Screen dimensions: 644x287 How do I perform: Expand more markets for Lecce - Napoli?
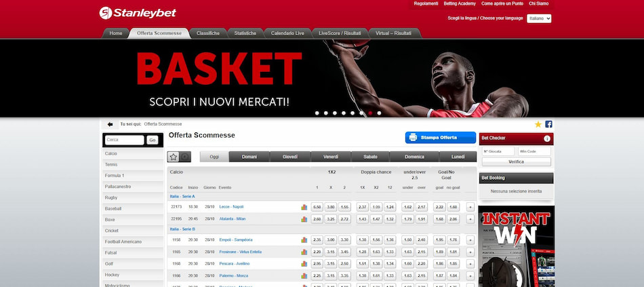[470, 207]
